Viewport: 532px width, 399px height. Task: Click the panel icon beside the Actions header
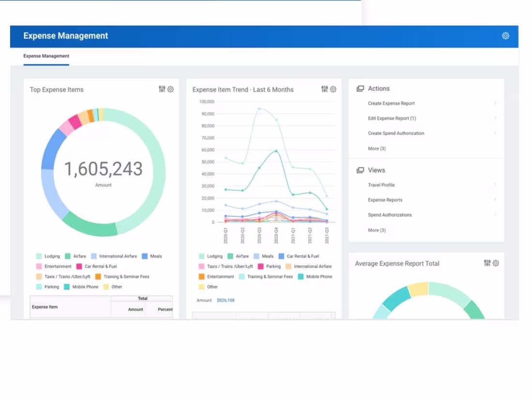click(x=359, y=89)
